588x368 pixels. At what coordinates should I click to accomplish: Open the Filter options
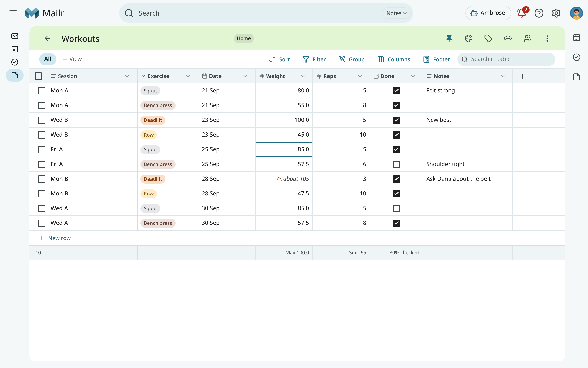click(x=314, y=59)
